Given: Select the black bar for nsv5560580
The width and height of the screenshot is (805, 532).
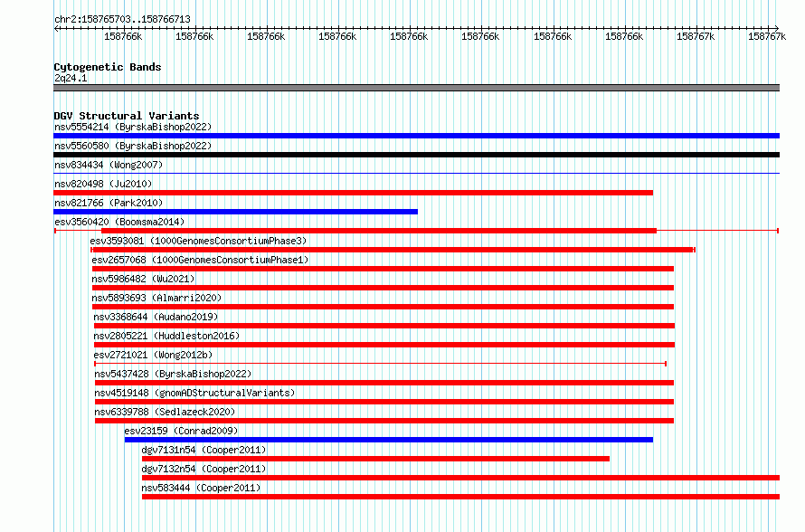Looking at the screenshot, I should tap(416, 155).
